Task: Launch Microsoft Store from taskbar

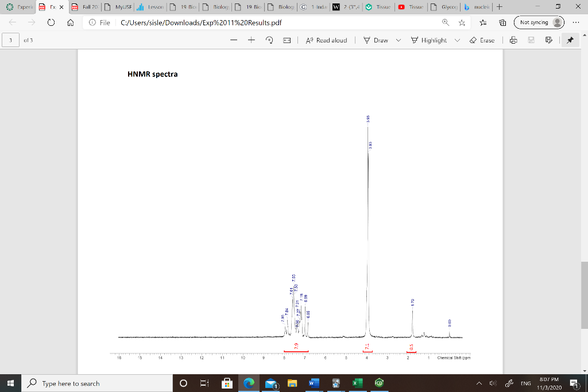Action: 226,383
